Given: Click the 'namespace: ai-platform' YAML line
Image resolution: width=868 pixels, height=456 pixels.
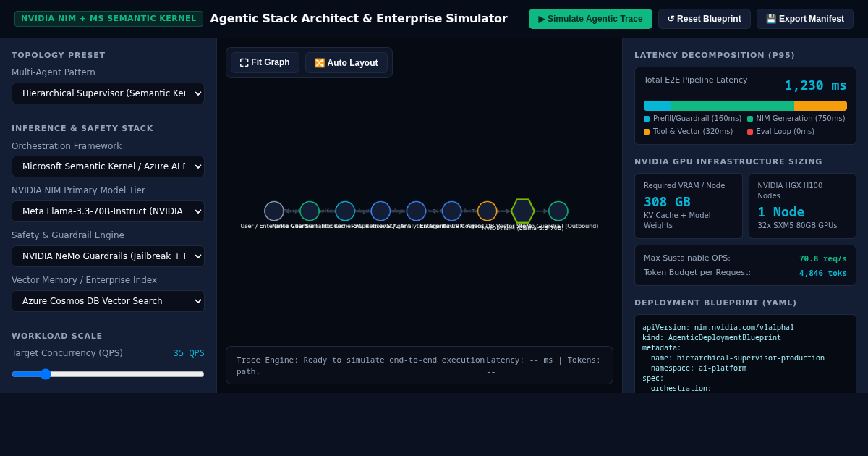Looking at the screenshot, I should point(698,368).
